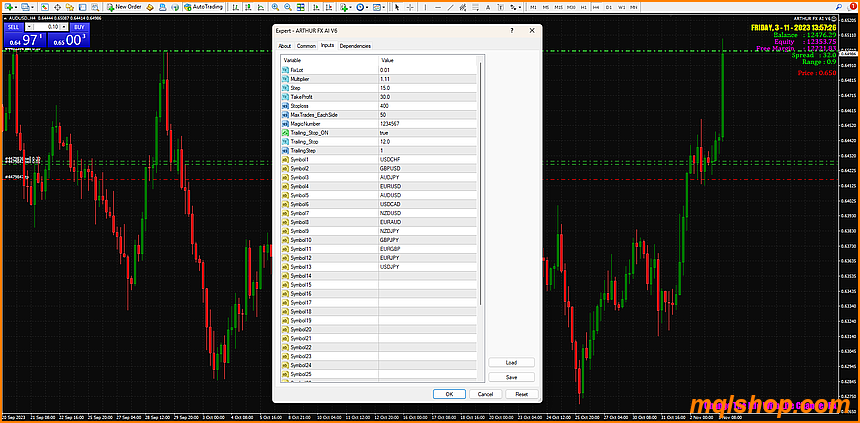The width and height of the screenshot is (860, 423).
Task: Select the crosshair tool
Action: (x=410, y=7)
